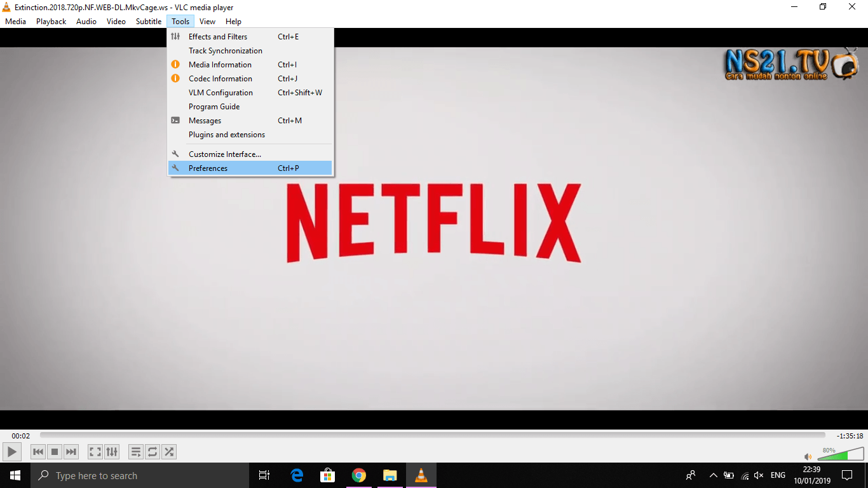868x488 pixels.
Task: Click the VLC cone icon in title bar
Action: coord(6,7)
